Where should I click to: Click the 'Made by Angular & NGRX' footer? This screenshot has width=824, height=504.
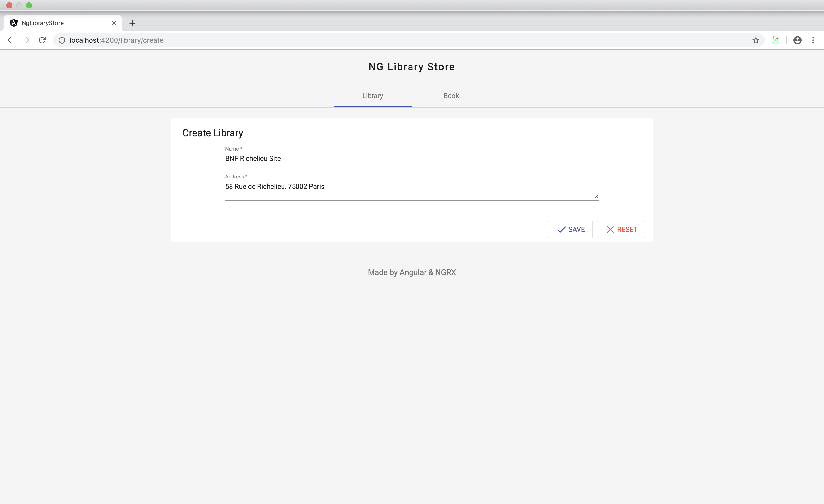click(412, 272)
